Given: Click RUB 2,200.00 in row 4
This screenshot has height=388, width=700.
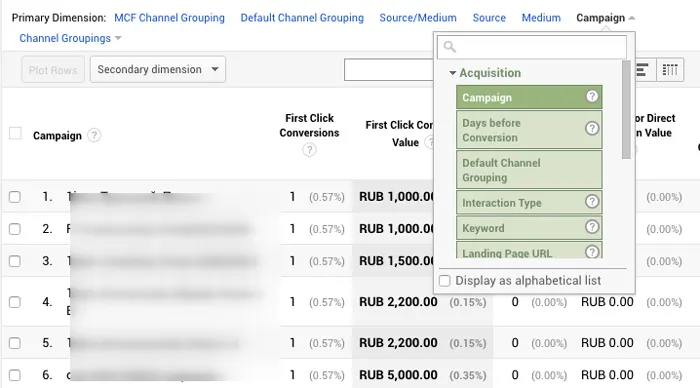Looking at the screenshot, I should (x=398, y=302).
